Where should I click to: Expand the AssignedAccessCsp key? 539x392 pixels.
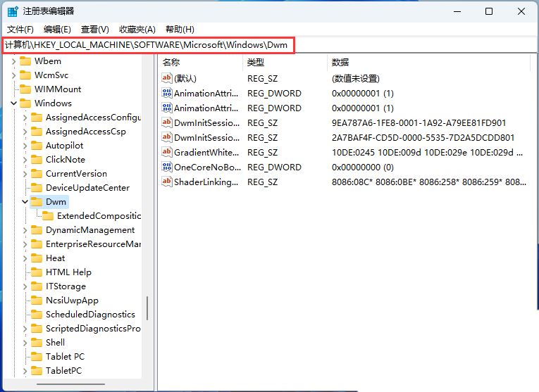[x=25, y=132]
